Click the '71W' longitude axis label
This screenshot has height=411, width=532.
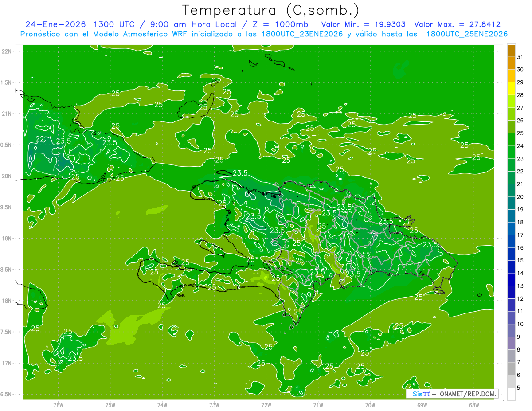(x=318, y=405)
